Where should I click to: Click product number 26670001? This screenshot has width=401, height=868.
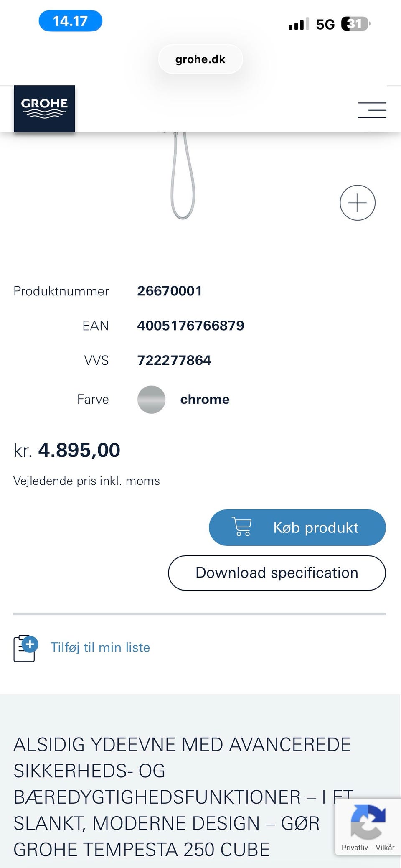pos(170,291)
